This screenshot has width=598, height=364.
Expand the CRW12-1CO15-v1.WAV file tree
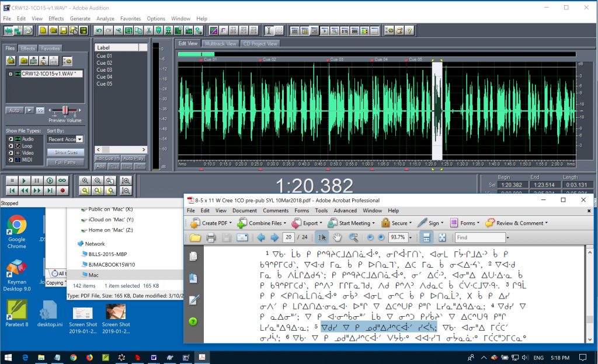pos(11,74)
